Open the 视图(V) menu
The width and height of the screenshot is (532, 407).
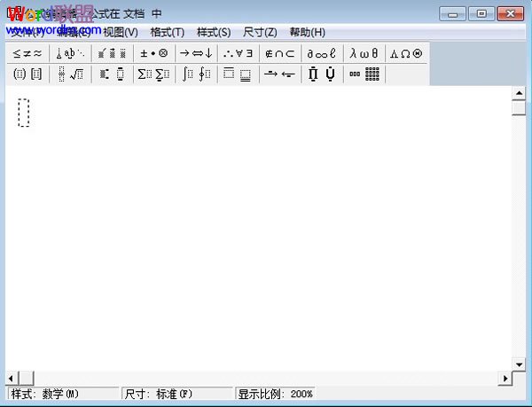[x=121, y=33]
